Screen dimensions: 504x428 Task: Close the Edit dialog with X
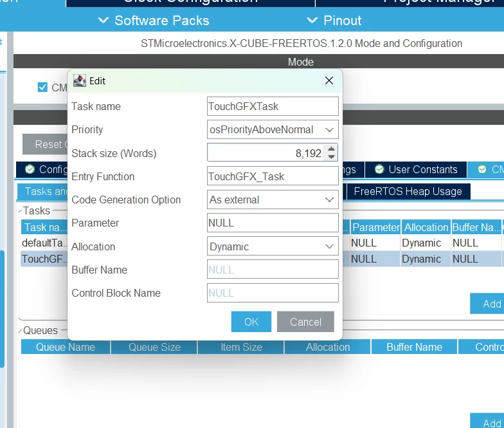(x=329, y=80)
